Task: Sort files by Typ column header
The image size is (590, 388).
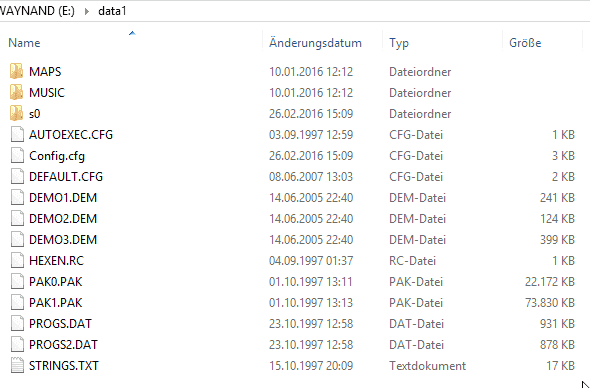Action: coord(399,43)
